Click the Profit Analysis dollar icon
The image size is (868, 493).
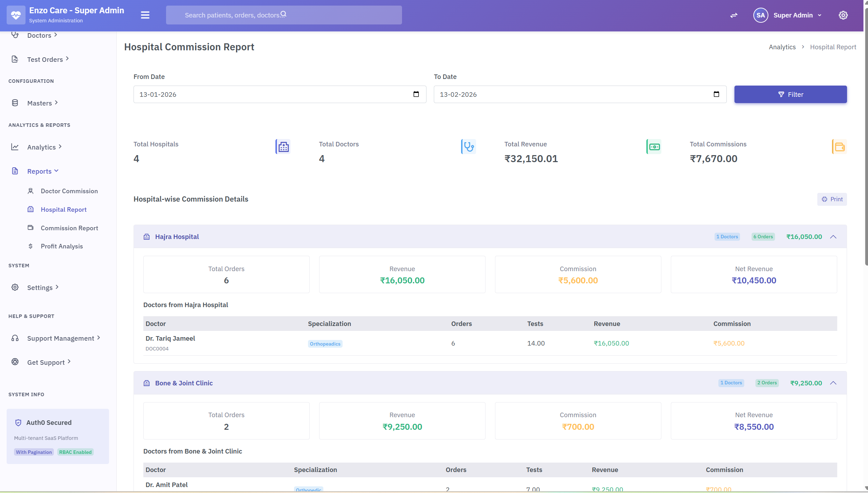pos(31,246)
